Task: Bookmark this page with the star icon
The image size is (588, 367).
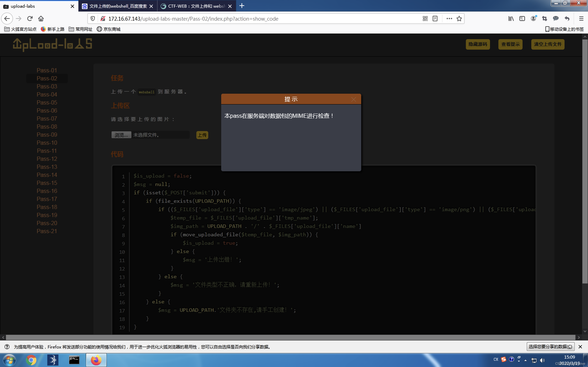Action: 459,19
